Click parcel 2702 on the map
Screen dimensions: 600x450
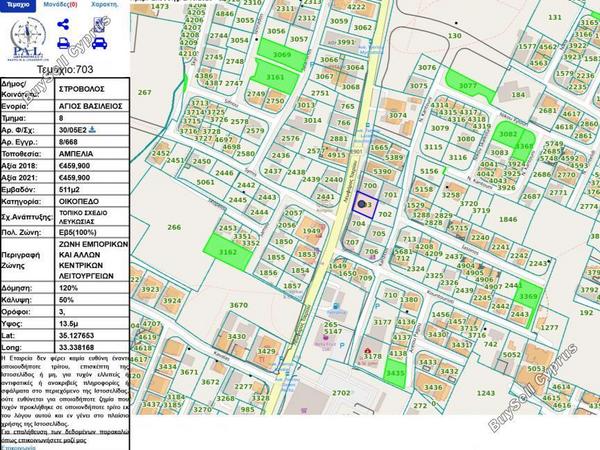341,393
